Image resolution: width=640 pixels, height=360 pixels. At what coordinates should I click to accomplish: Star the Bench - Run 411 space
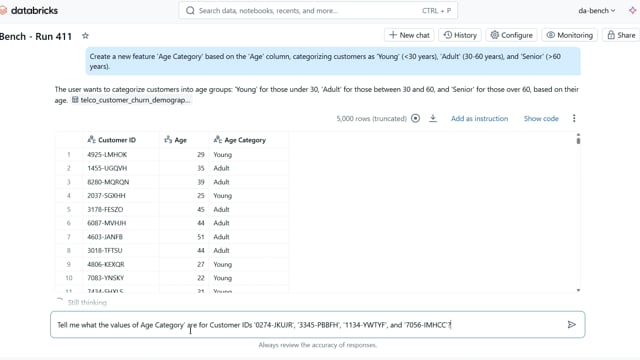tap(85, 36)
